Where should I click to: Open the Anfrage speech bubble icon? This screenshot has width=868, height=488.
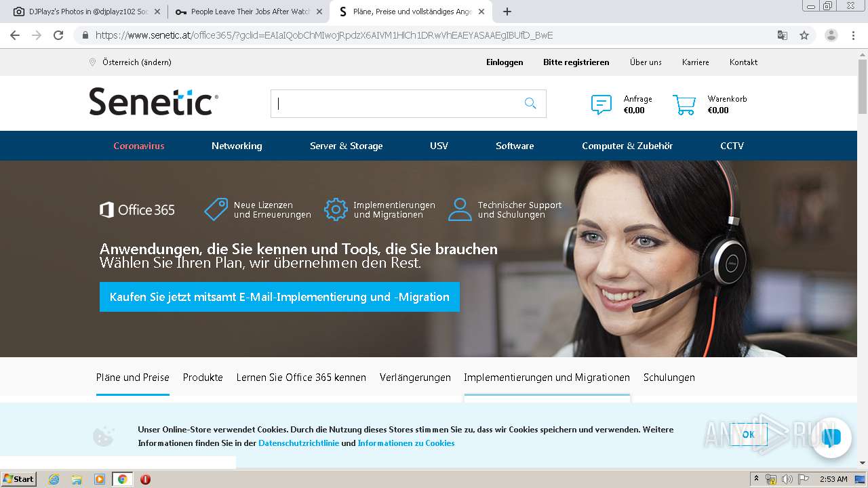click(601, 104)
